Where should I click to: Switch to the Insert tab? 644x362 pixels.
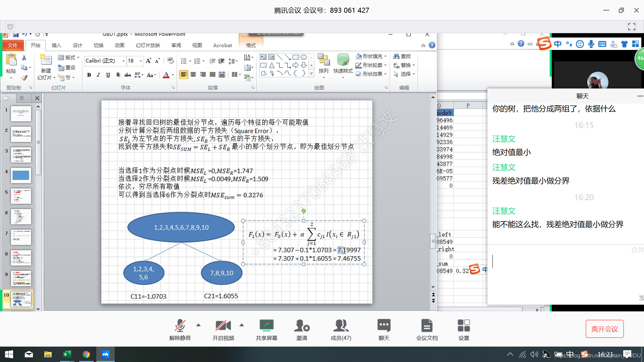tap(56, 45)
